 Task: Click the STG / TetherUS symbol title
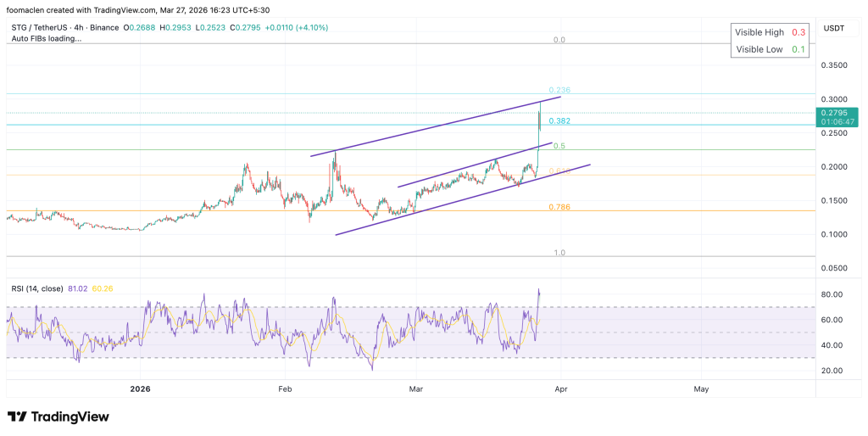pos(41,27)
